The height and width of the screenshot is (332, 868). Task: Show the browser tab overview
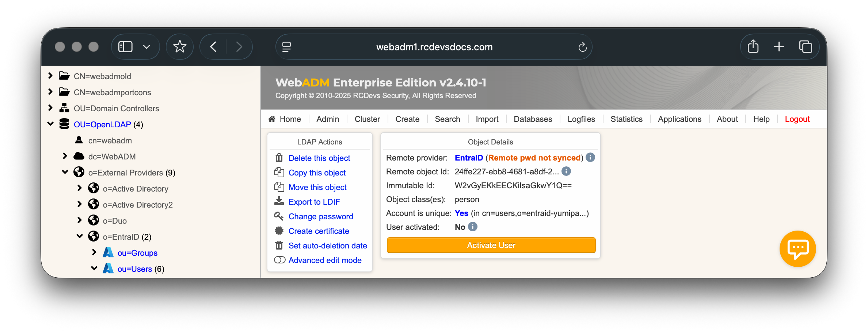click(x=805, y=47)
